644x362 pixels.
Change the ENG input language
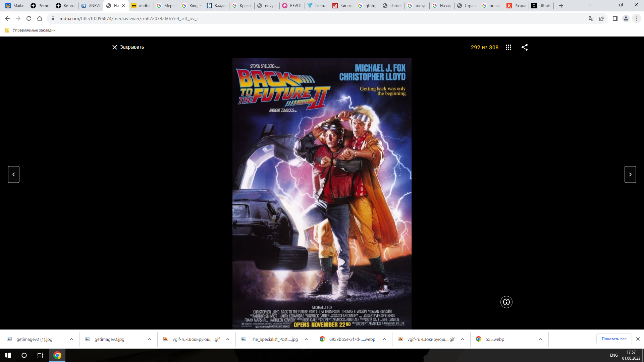point(614,355)
